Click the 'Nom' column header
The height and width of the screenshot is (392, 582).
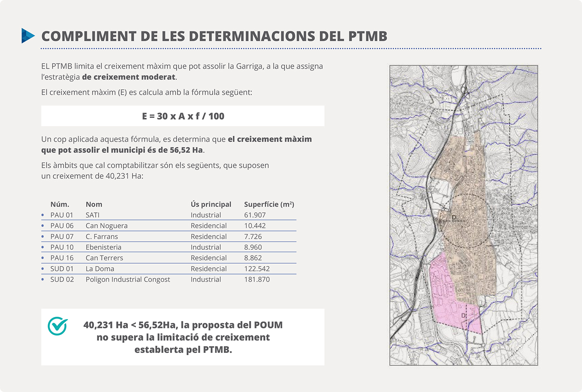94,204
